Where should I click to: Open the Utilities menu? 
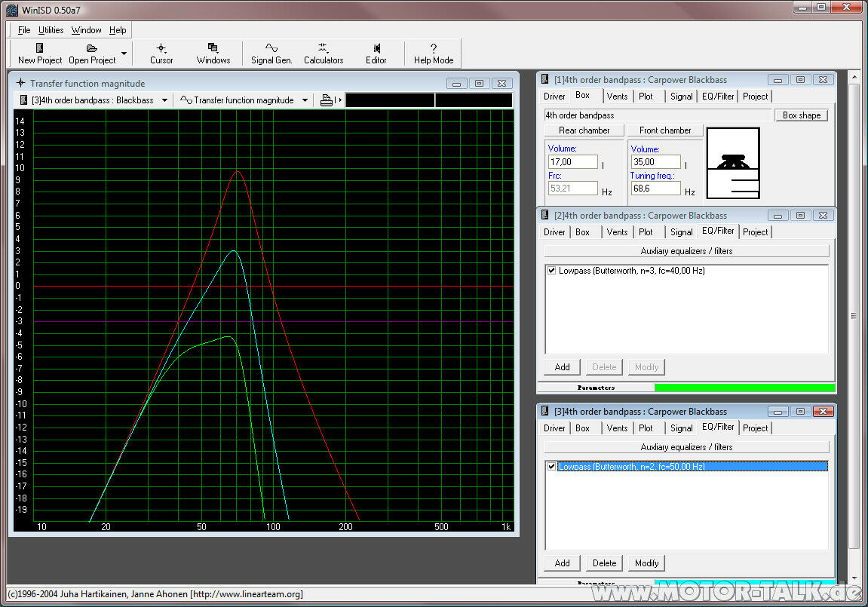tap(51, 30)
